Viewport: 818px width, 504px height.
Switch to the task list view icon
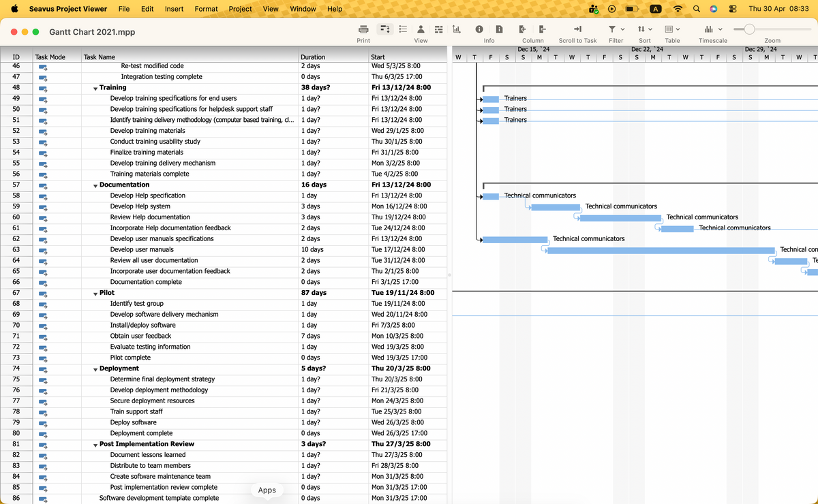tap(403, 29)
